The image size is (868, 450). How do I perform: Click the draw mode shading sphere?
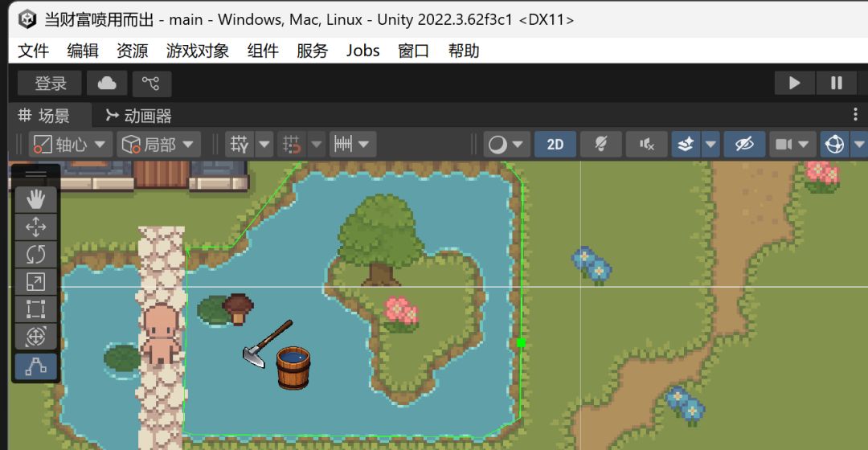click(497, 145)
